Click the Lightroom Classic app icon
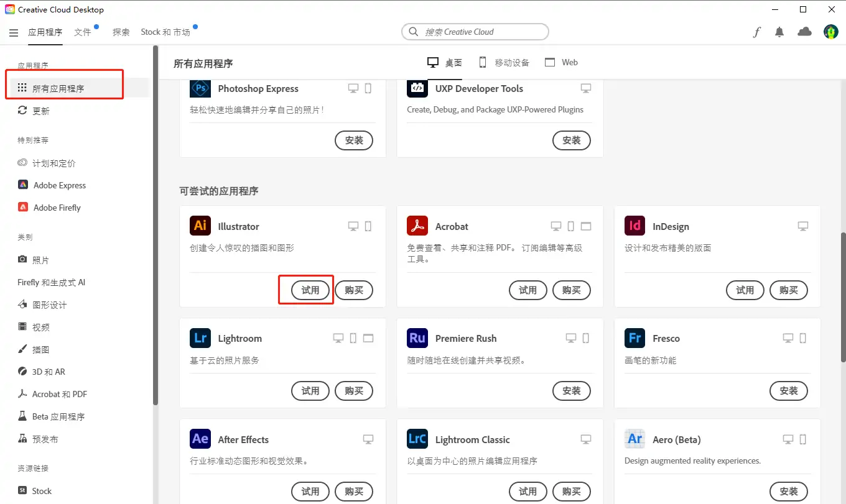 (x=417, y=439)
